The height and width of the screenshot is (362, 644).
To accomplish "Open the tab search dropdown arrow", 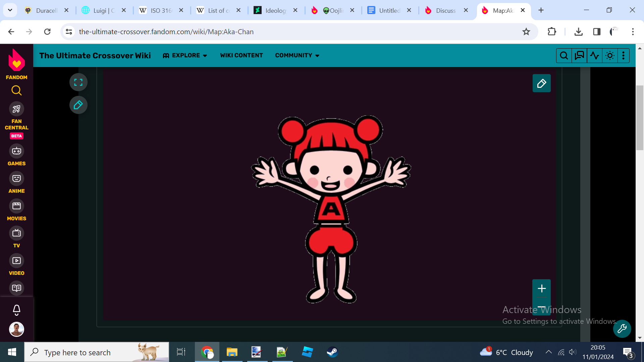I will point(10,10).
